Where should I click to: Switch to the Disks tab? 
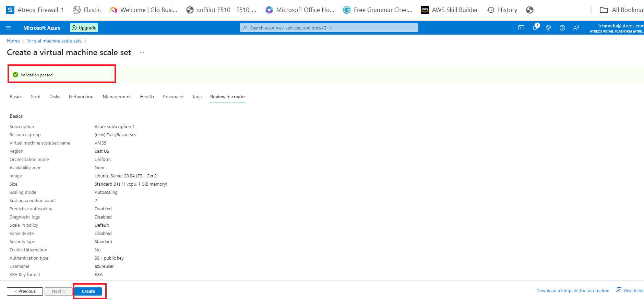55,97
